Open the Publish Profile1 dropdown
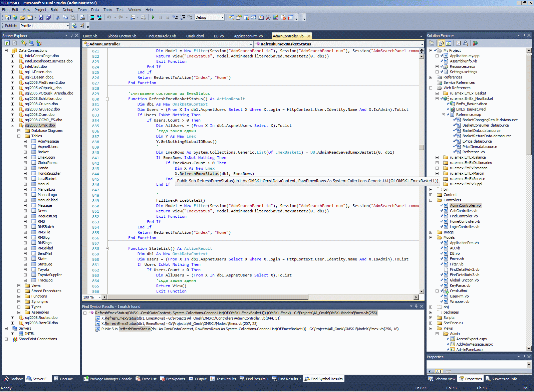 pyautogui.click(x=67, y=26)
